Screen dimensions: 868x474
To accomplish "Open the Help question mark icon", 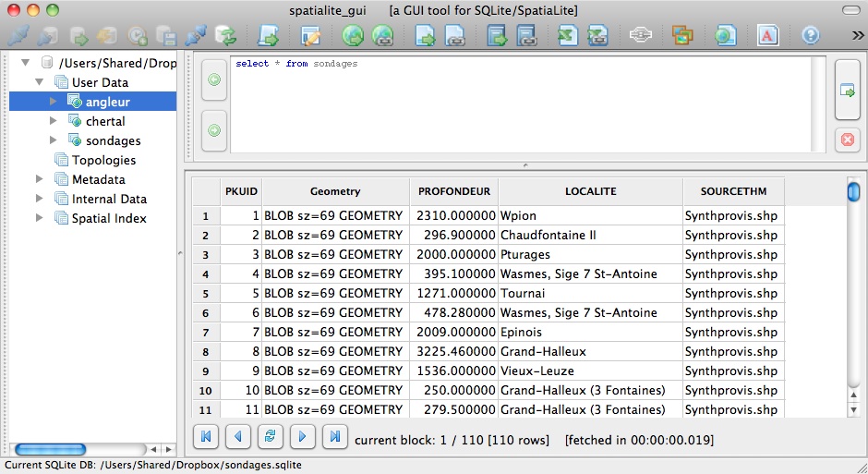I will pyautogui.click(x=811, y=36).
